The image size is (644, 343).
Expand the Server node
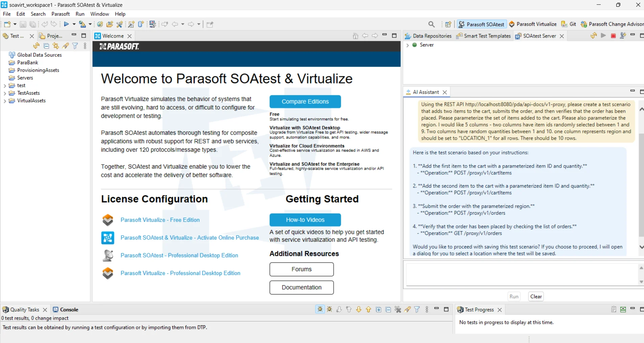(407, 45)
